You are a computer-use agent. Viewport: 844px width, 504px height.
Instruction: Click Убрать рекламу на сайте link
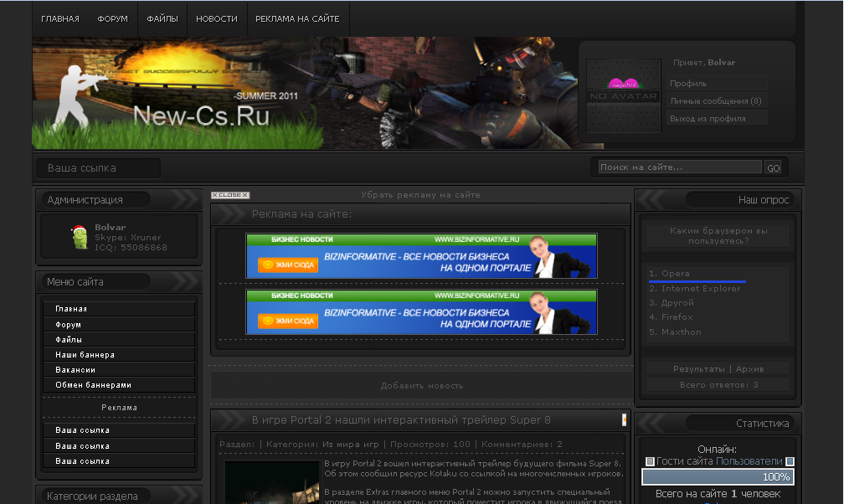(420, 195)
